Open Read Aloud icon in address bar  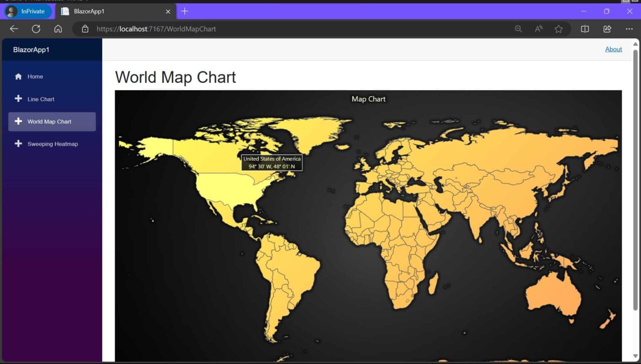[539, 29]
